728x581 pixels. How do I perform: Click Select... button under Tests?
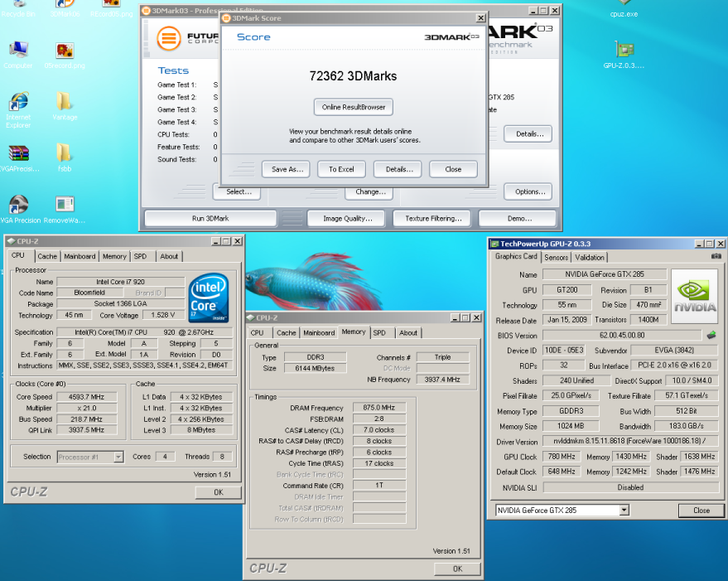pos(239,192)
